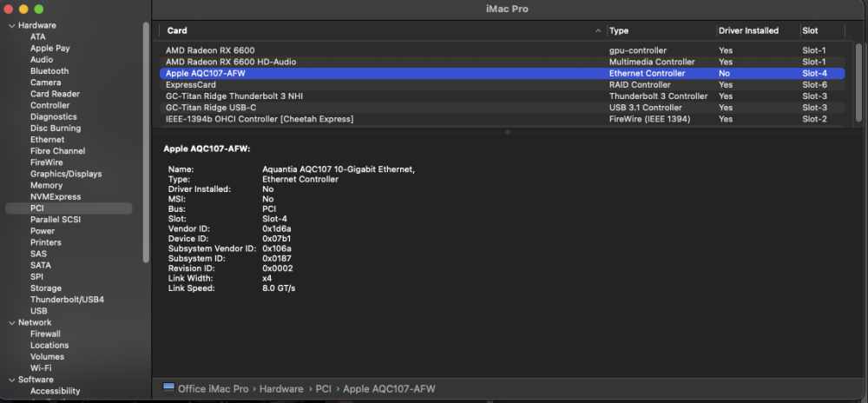Select the Apple AQC107-AFW row
The image size is (868, 403).
502,73
